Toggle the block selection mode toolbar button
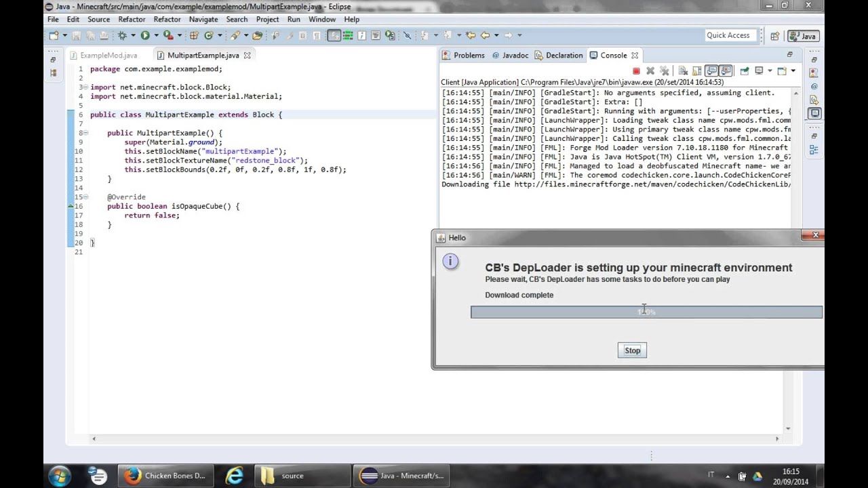Screen dimensions: 868x488 [x=302, y=35]
